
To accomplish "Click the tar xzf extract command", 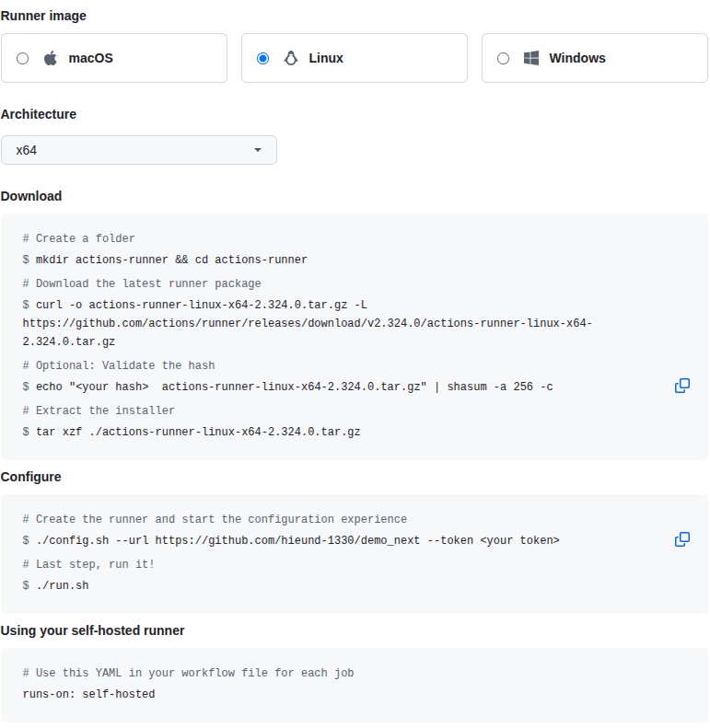I will [198, 432].
